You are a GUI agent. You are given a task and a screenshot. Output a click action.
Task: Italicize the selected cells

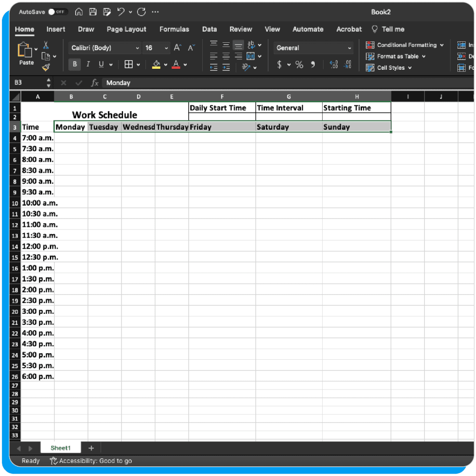pos(88,64)
